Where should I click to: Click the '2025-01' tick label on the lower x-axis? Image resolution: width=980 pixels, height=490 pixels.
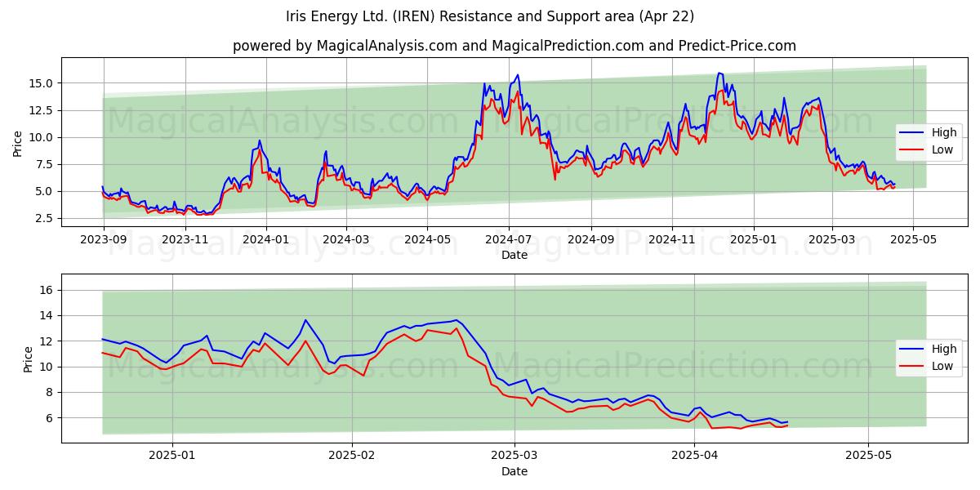(173, 456)
